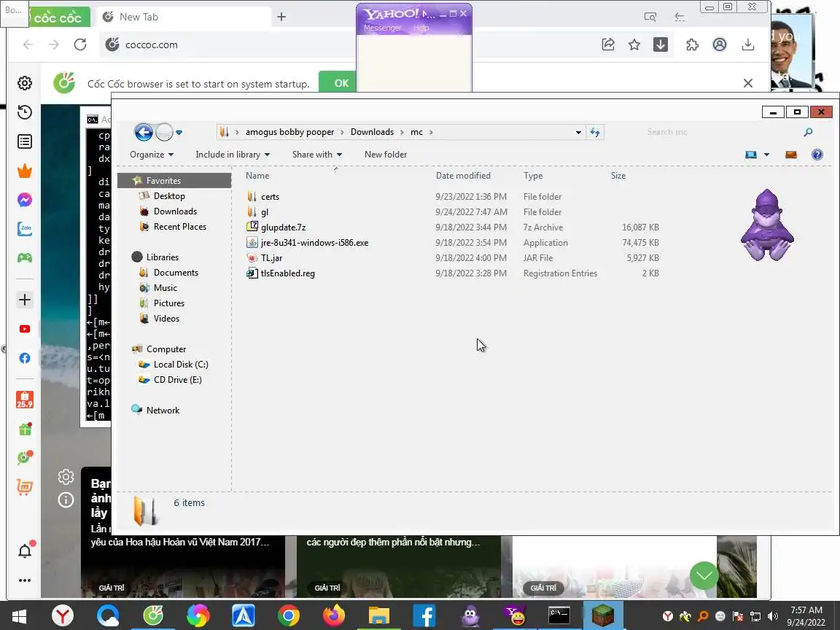
Task: Refresh Explorer folder with address bar button
Action: point(595,132)
